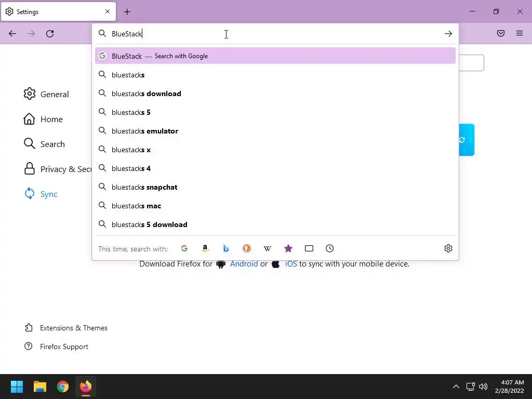Open a new tab with the plus button
The image size is (532, 399).
click(x=127, y=12)
